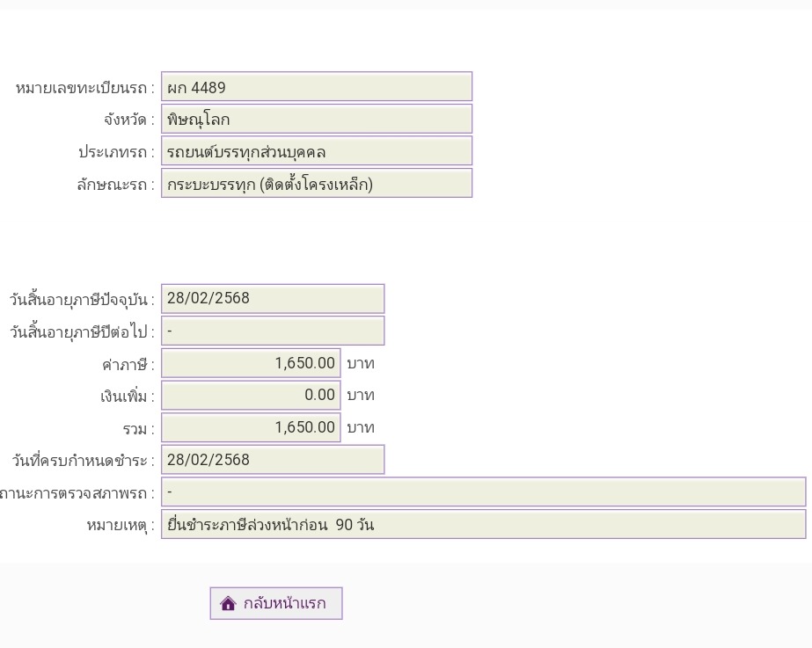Screen dimensions: 812x648
Task: Click the label วันสิ้นอายุภาษีปัจจุบัน
Action: (82, 300)
